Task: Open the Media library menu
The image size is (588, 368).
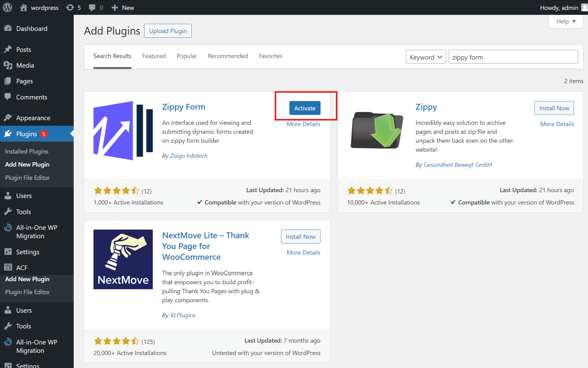Action: (x=25, y=65)
